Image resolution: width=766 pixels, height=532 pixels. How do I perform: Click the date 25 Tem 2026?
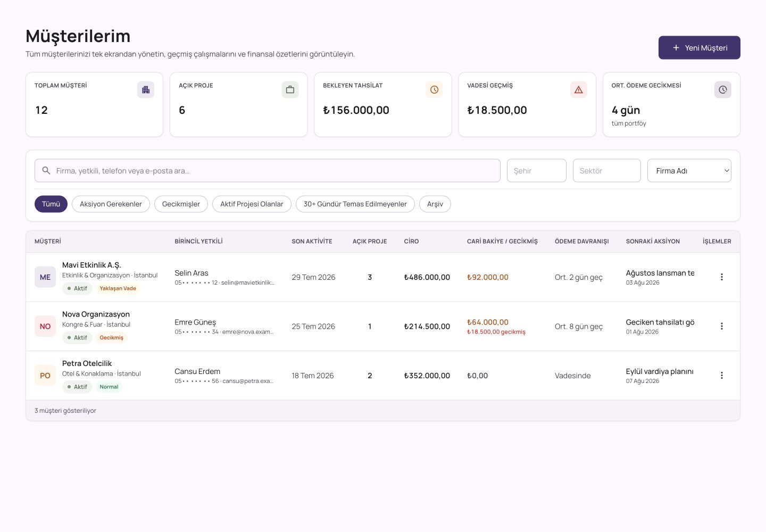pos(313,327)
